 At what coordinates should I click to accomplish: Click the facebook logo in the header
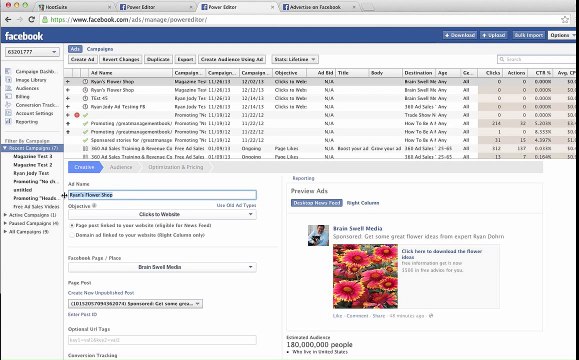(24, 36)
